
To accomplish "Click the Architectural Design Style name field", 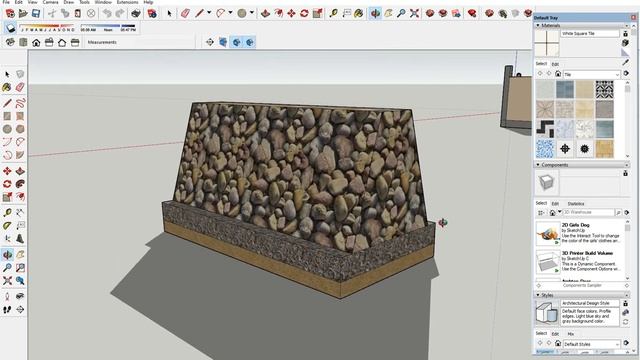I will pyautogui.click(x=590, y=303).
